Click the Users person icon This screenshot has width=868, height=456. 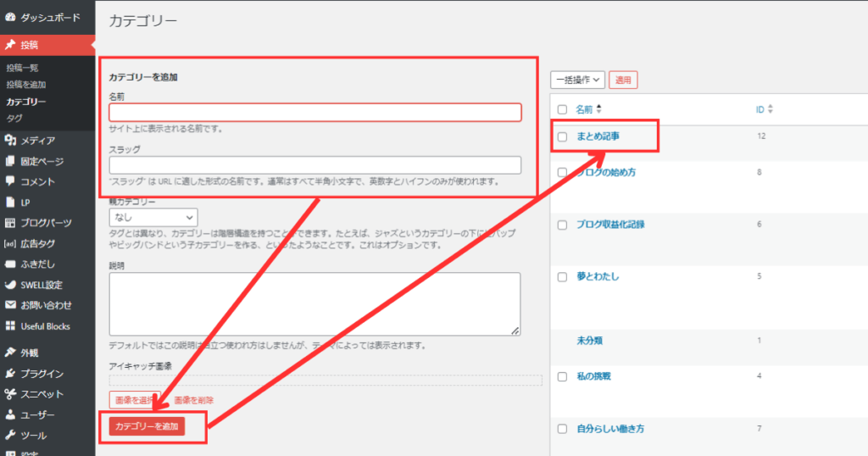coord(10,415)
